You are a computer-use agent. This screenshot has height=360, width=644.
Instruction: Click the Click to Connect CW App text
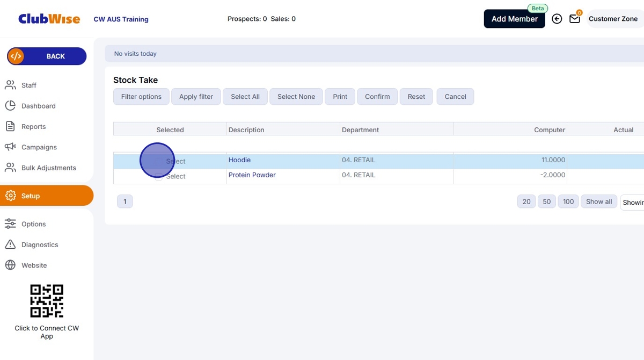click(47, 332)
